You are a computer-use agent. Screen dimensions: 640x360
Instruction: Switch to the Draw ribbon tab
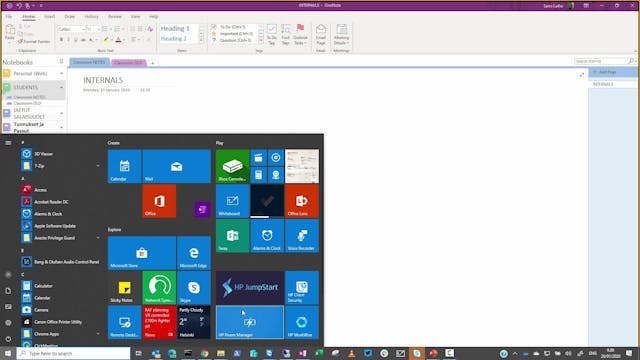(69, 17)
